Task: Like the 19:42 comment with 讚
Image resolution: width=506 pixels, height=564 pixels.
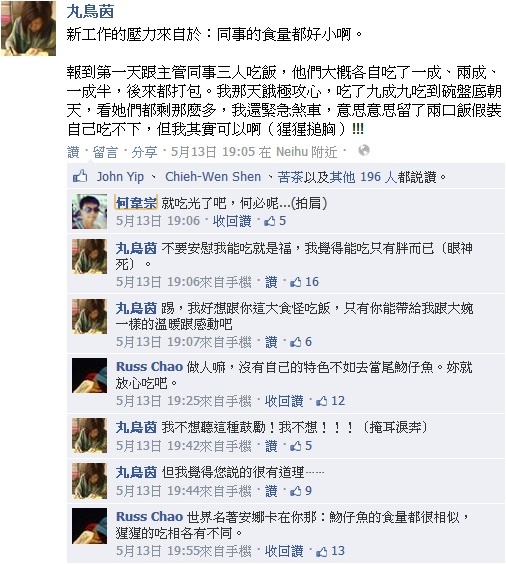Action: (x=271, y=446)
